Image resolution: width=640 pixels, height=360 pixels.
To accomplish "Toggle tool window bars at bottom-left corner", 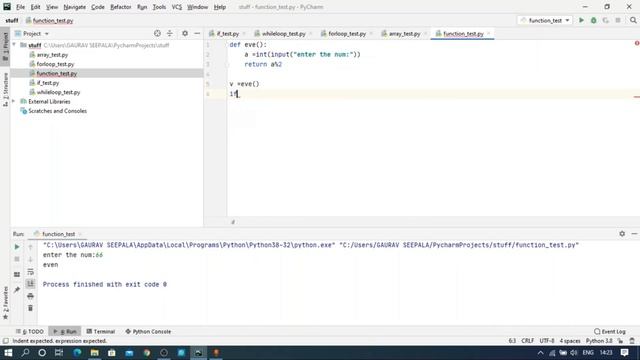I will coord(5,341).
